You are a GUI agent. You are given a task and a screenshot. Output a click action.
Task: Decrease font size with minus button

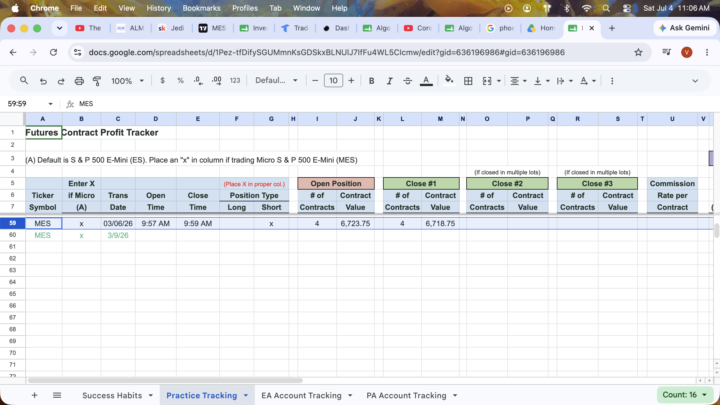315,81
